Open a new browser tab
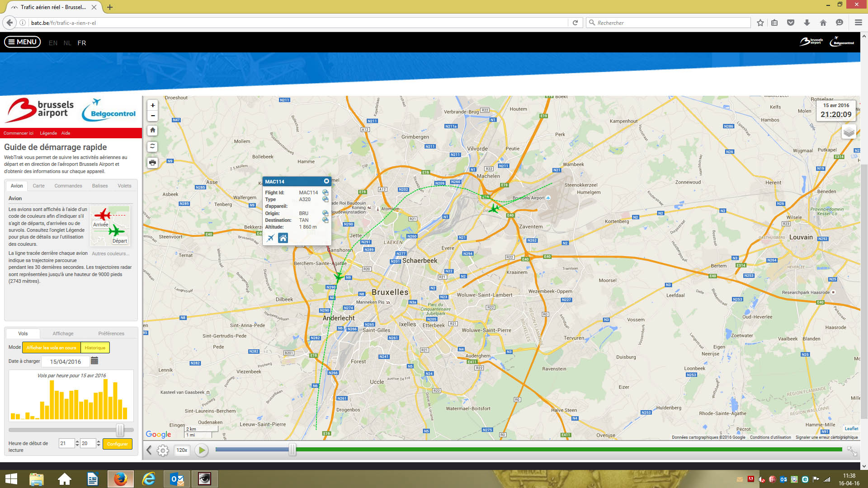868x488 pixels. point(110,7)
